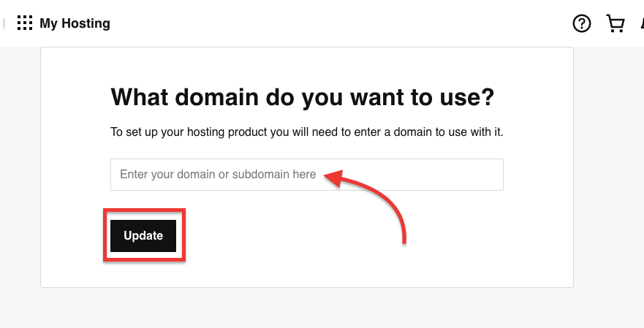
Task: Click the word "Hosting" in the header title
Action: click(86, 23)
